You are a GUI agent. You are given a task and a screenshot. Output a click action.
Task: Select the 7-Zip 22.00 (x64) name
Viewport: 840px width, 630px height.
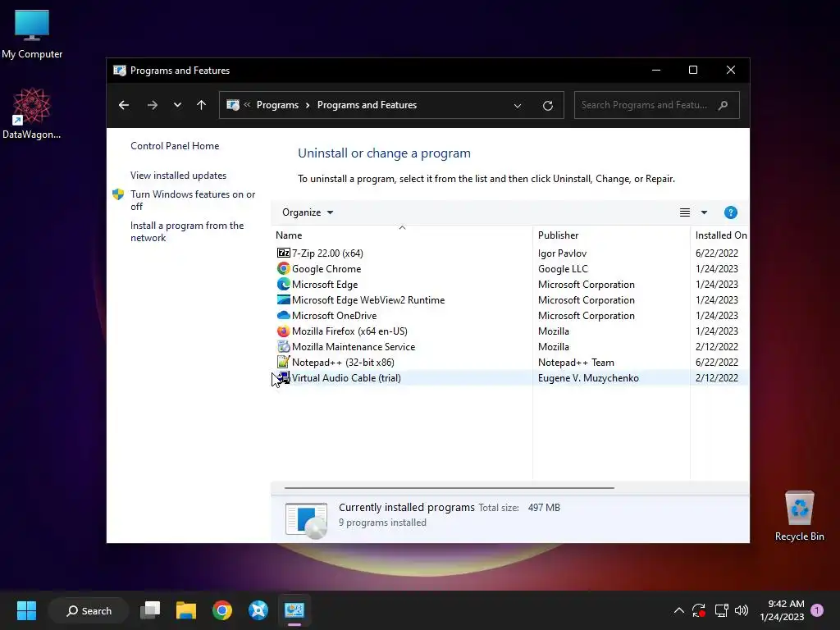(327, 253)
